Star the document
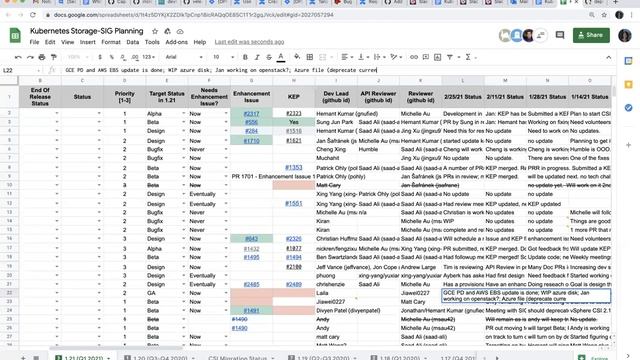Screen dimensions: 640x360 [155, 31]
